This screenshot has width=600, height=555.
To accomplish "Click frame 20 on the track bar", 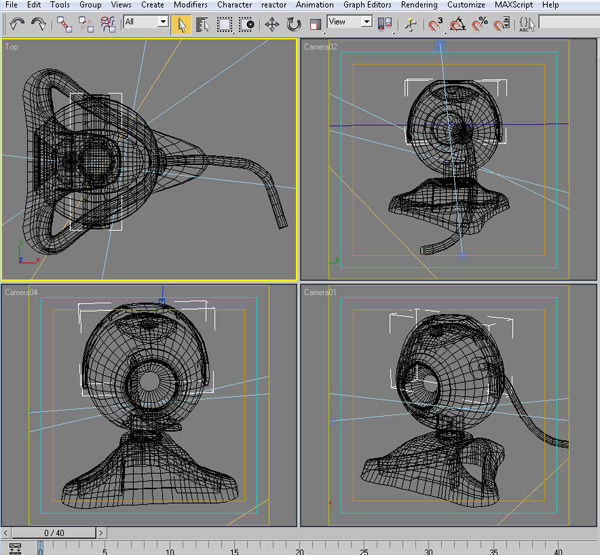I will [x=300, y=552].
